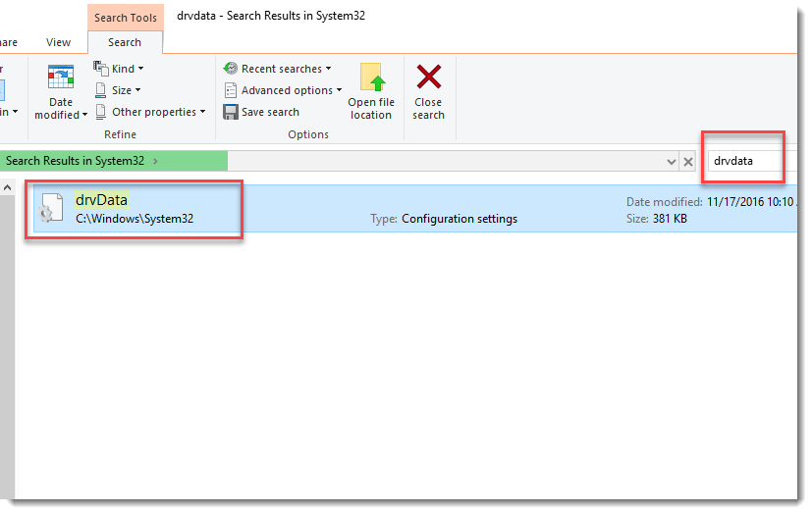Expand the address bar history dropdown arrow

[672, 161]
